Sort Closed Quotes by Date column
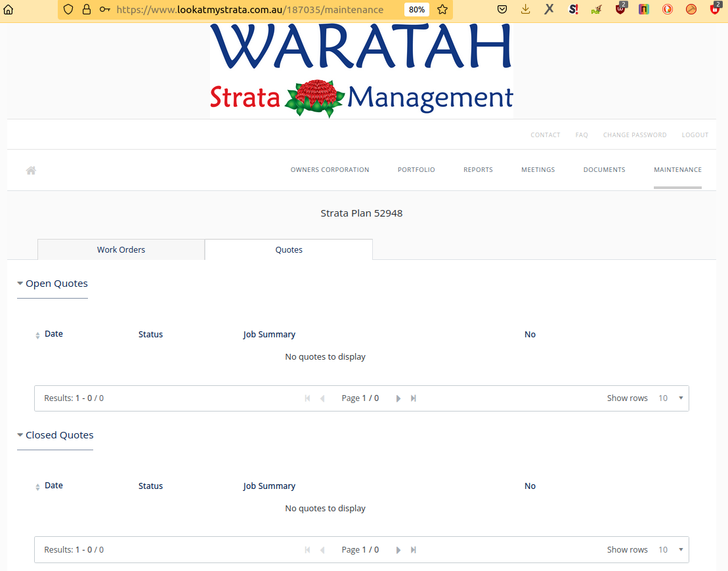Screen dimensions: 728x571 coord(49,486)
